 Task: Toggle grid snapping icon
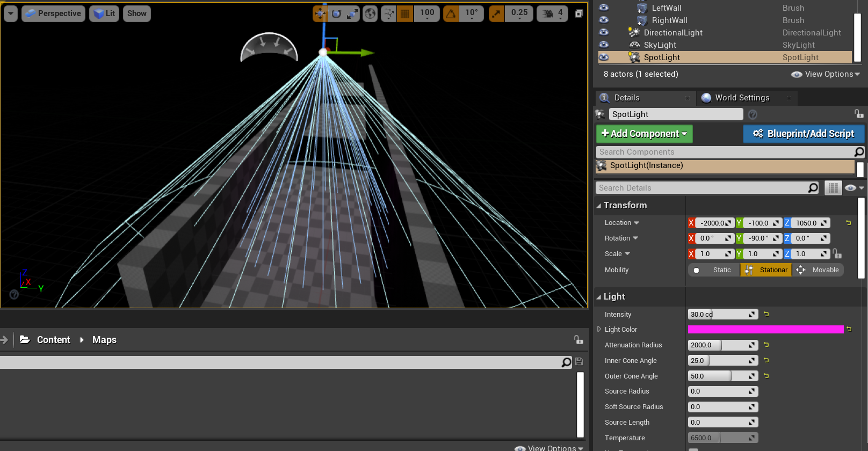tap(405, 14)
